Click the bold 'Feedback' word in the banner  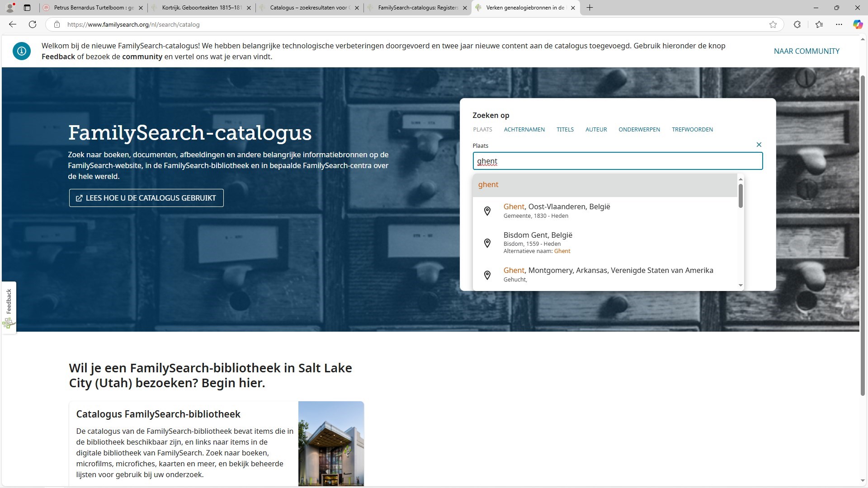click(58, 57)
